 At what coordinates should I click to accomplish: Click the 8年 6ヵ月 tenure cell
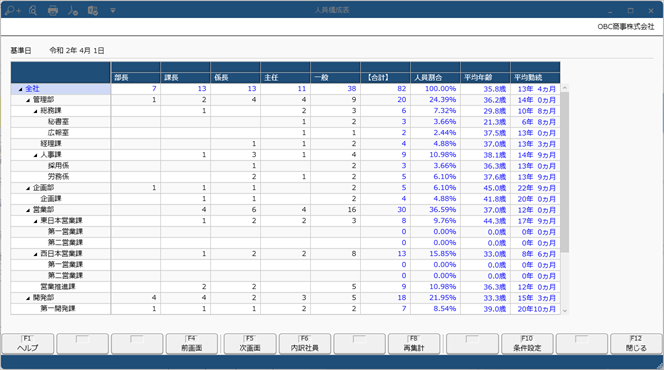535,254
